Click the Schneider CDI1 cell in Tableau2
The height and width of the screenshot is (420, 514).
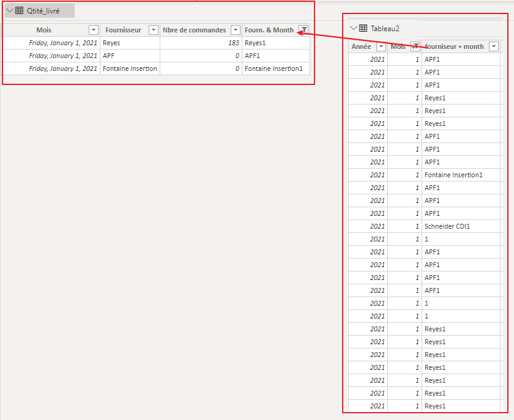(461, 226)
